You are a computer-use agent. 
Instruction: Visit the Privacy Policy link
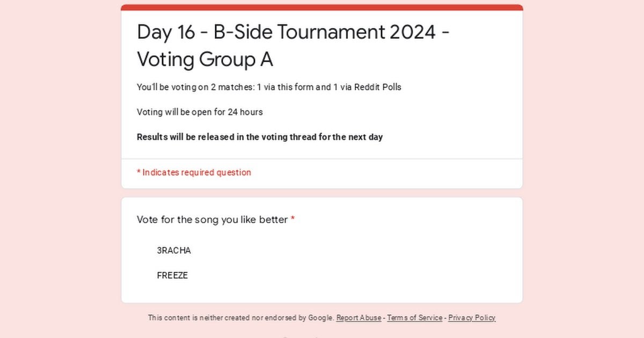point(472,318)
